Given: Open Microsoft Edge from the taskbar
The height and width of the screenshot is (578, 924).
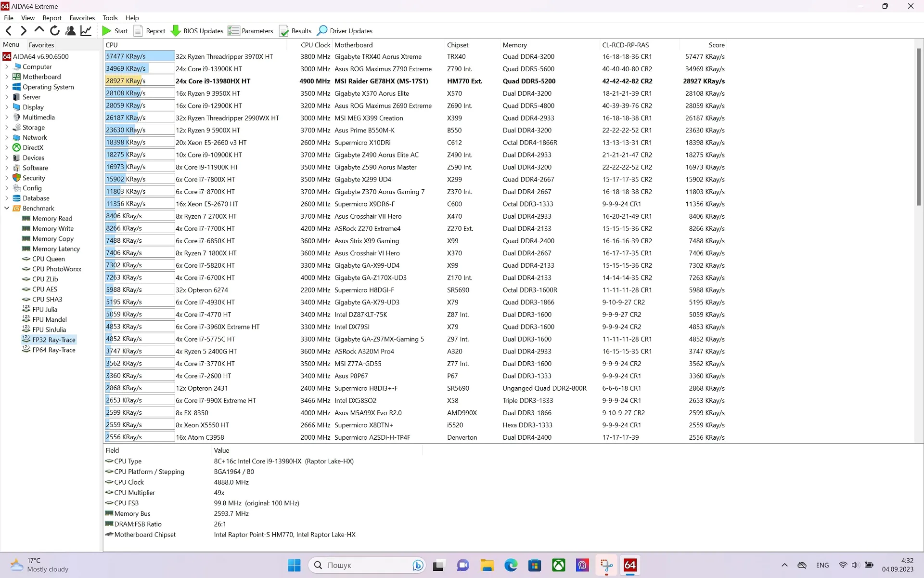Looking at the screenshot, I should pos(511,565).
